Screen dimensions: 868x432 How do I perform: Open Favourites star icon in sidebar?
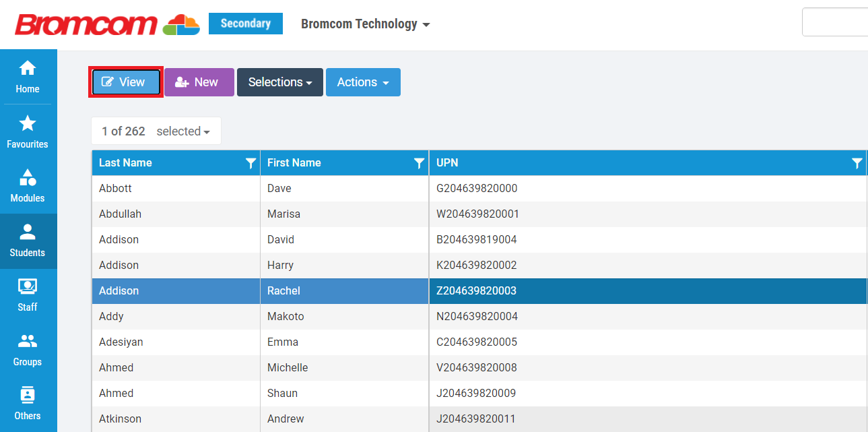[28, 123]
